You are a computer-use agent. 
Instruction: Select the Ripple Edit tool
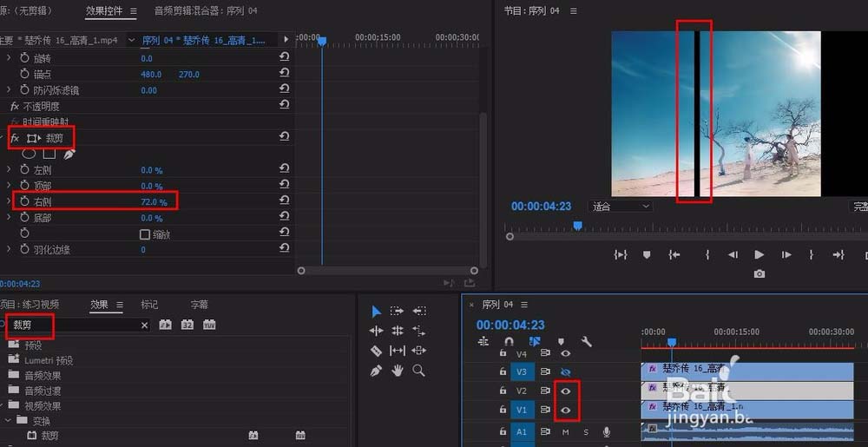[376, 331]
